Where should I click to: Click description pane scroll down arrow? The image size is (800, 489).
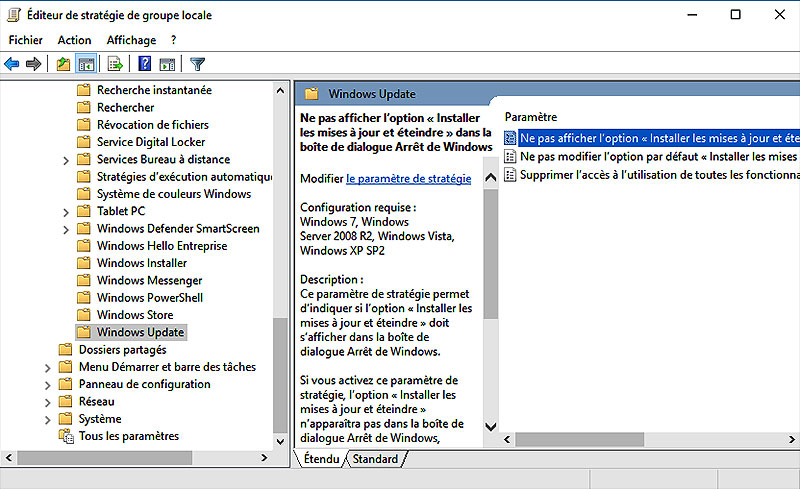coord(490,426)
